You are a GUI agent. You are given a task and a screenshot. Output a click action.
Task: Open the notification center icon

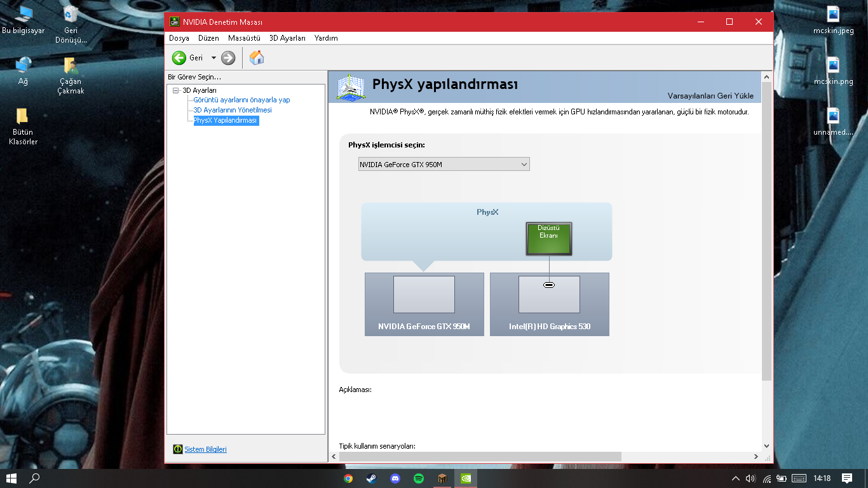click(847, 478)
